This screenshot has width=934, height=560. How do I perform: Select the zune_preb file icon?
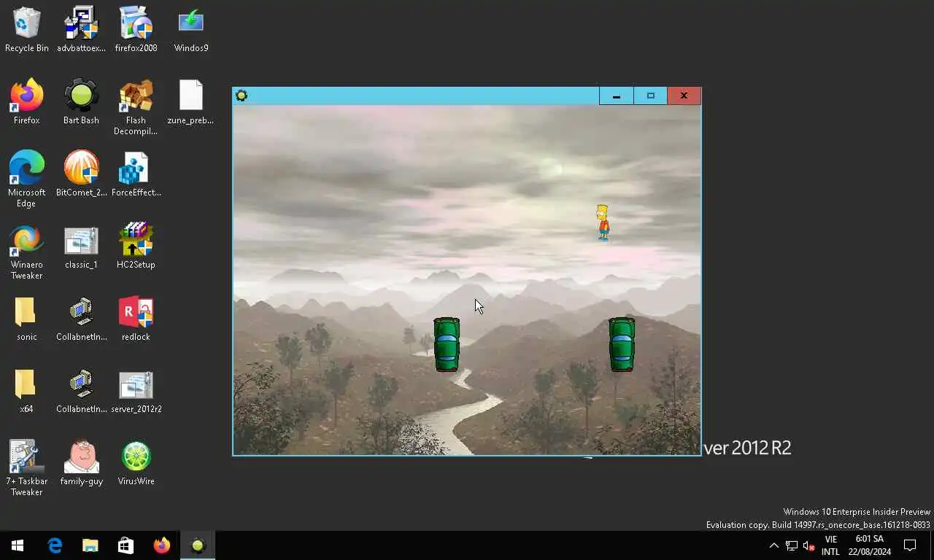190,101
